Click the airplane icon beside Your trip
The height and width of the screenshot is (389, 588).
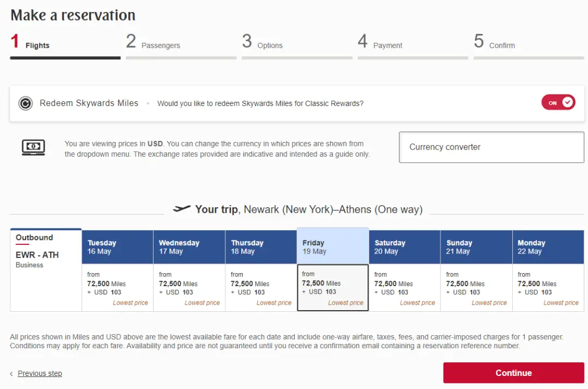[x=182, y=209]
